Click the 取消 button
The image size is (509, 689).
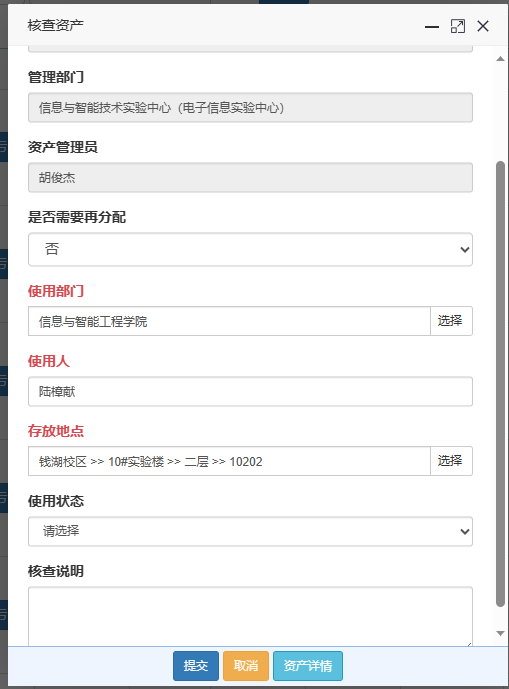click(246, 666)
